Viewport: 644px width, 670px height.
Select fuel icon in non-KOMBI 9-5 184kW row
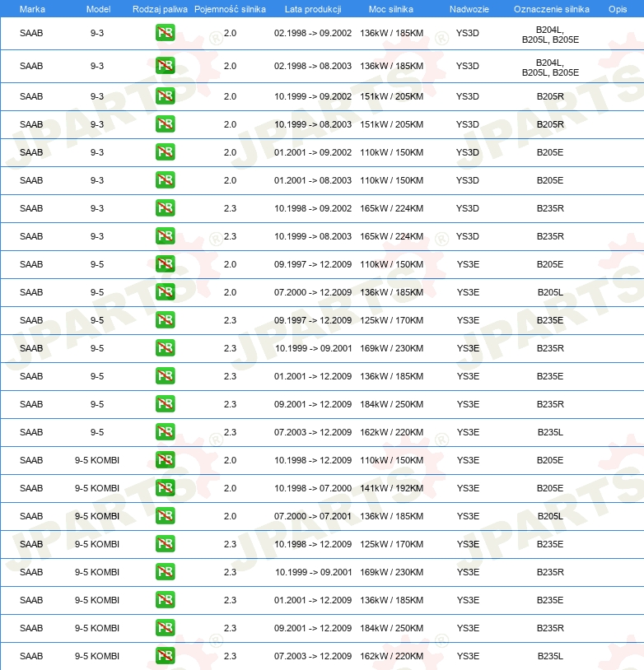(x=165, y=404)
